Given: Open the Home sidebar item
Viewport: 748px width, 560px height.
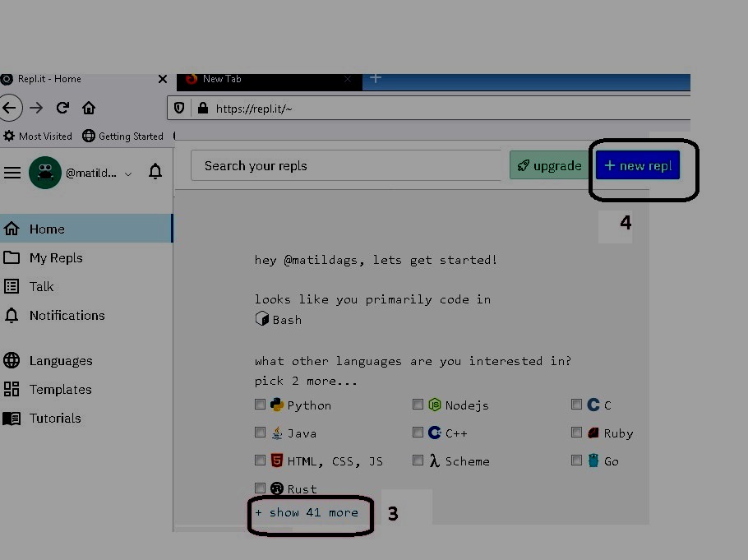Looking at the screenshot, I should pos(47,229).
